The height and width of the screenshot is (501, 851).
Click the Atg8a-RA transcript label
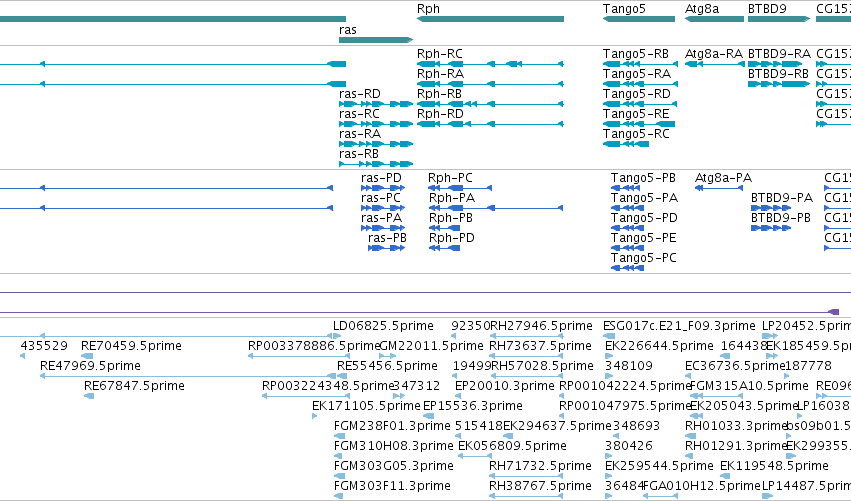(x=714, y=54)
